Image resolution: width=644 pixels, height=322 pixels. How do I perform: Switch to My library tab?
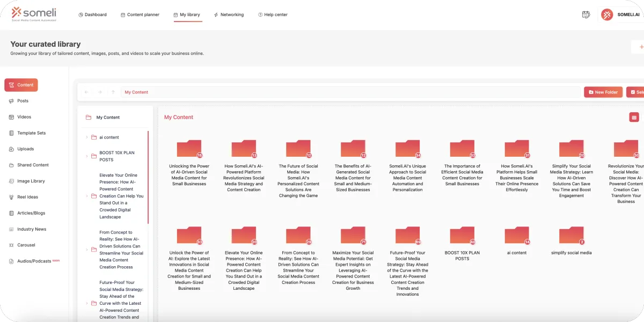tap(187, 14)
